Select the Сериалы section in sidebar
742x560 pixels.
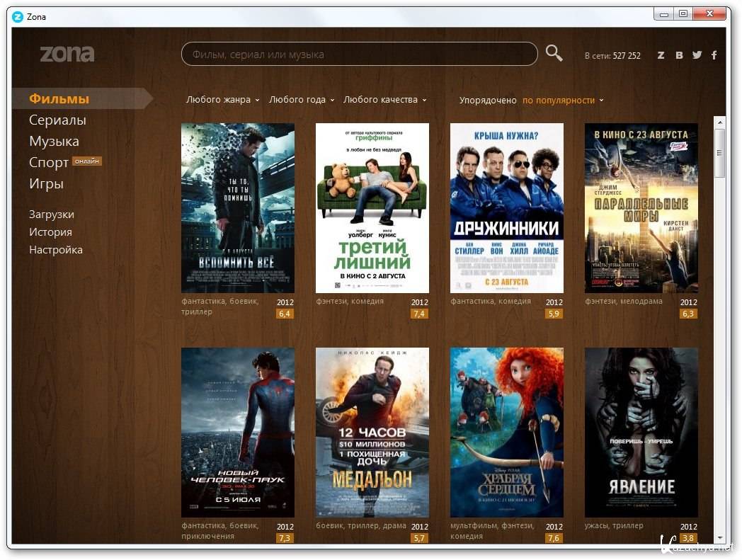(57, 120)
